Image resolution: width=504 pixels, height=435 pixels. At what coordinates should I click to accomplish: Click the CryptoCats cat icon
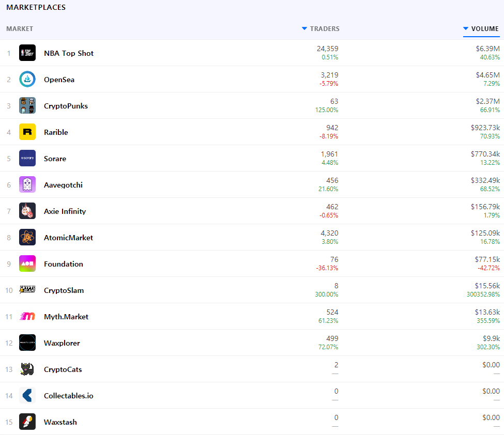click(27, 369)
